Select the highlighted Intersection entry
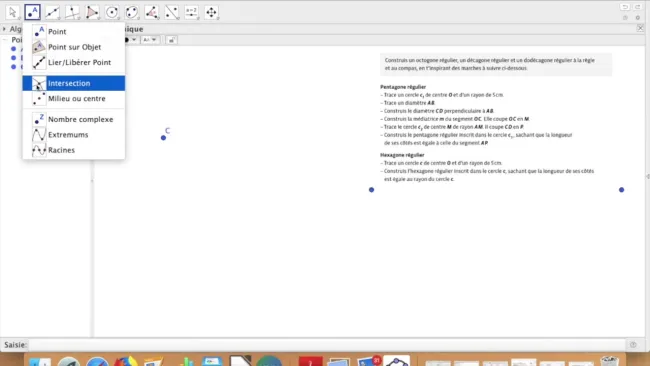This screenshot has height=366, width=650. tap(73, 83)
